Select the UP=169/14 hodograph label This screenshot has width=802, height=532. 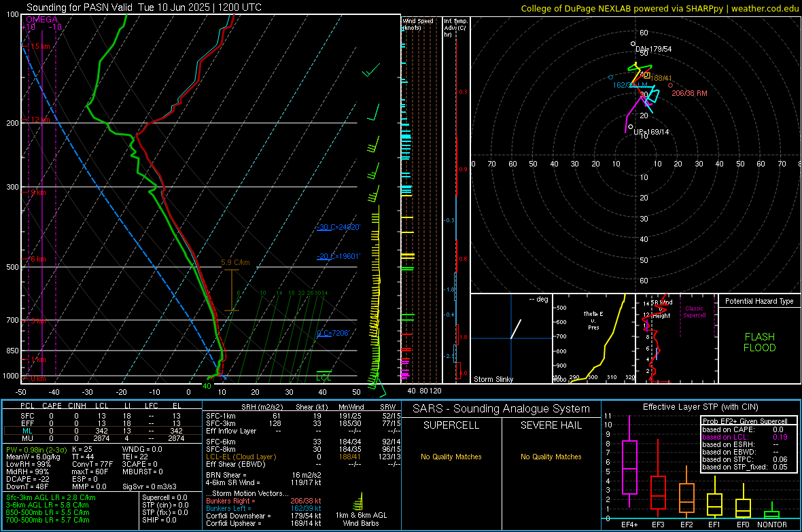pos(651,131)
